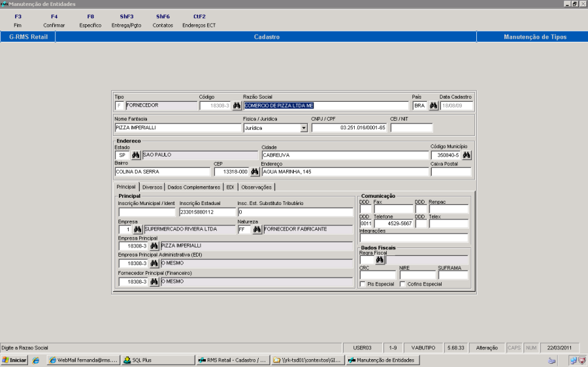Switch to the Diversos tab
The height and width of the screenshot is (367, 588).
click(152, 187)
